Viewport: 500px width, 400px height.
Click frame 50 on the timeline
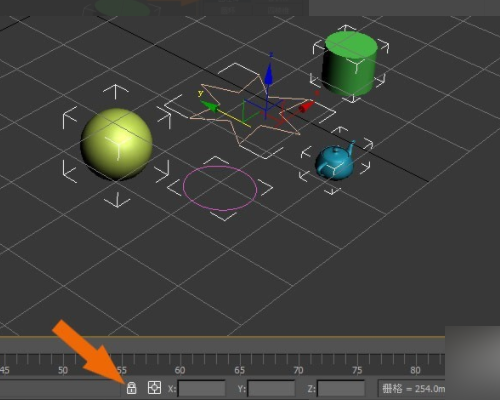pyautogui.click(x=63, y=370)
